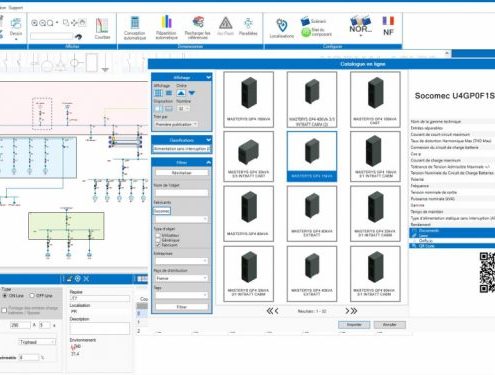
Task: Collapse the Filtrer panel header chevron
Action: (208, 162)
